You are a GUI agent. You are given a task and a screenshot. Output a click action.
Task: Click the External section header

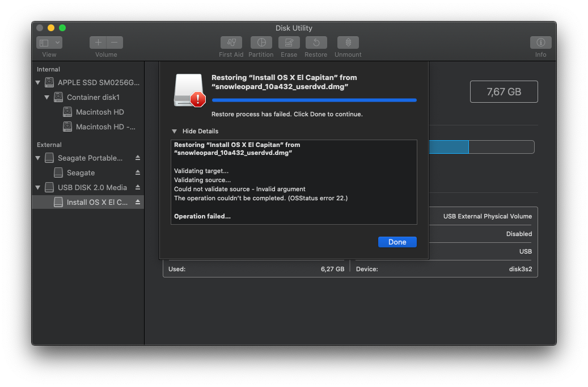(49, 145)
